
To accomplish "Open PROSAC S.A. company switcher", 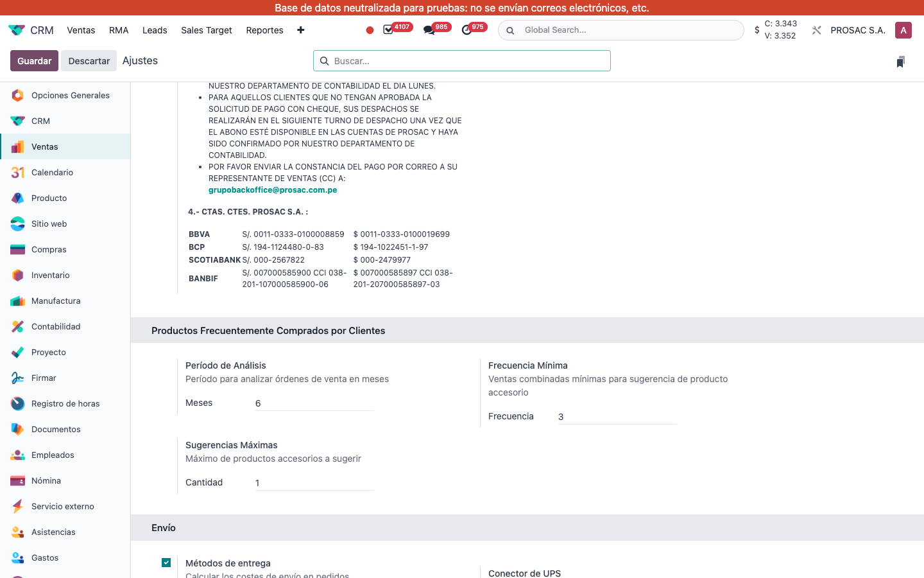I will [x=858, y=30].
